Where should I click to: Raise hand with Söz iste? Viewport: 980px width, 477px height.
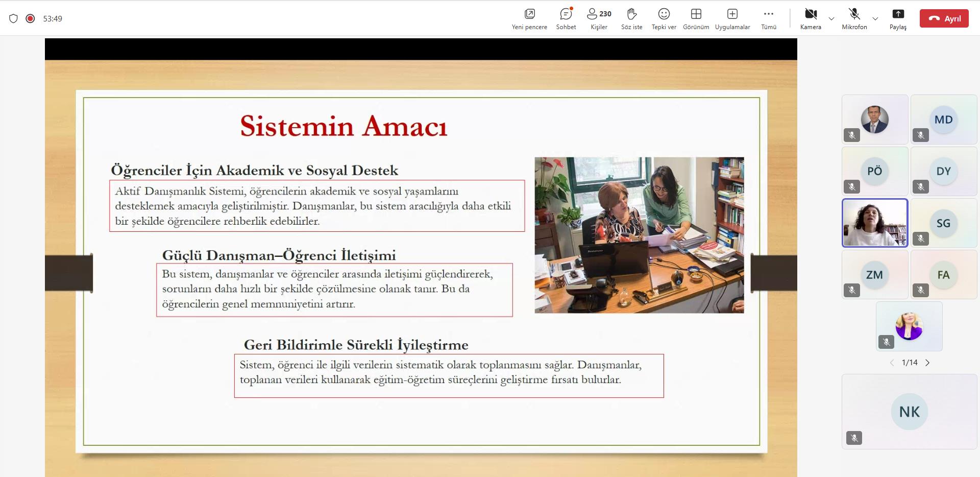631,18
